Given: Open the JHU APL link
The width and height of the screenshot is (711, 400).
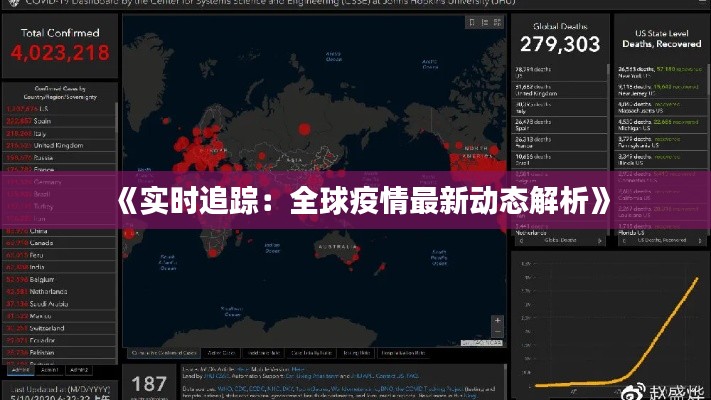Looking at the screenshot, I should point(361,376).
